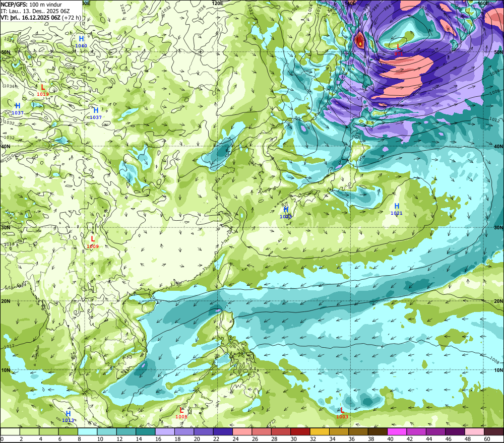Select the 16–18 light purple legend swatch
Viewport: 504px width, 443px height.
tap(165, 431)
